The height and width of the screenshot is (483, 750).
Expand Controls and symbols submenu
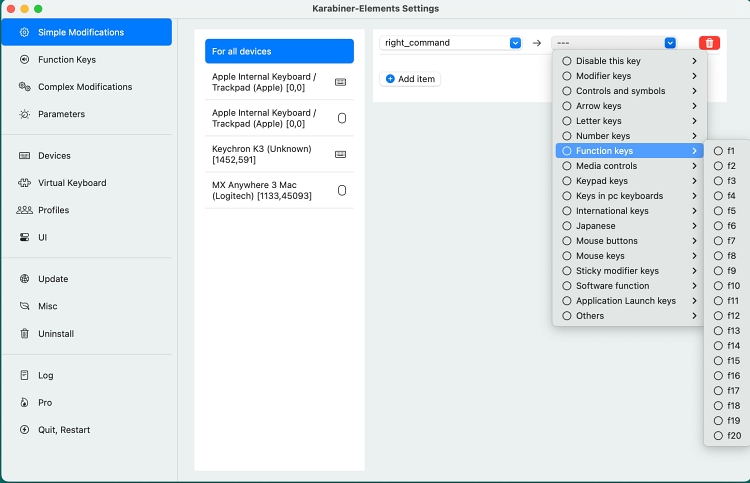(x=629, y=91)
